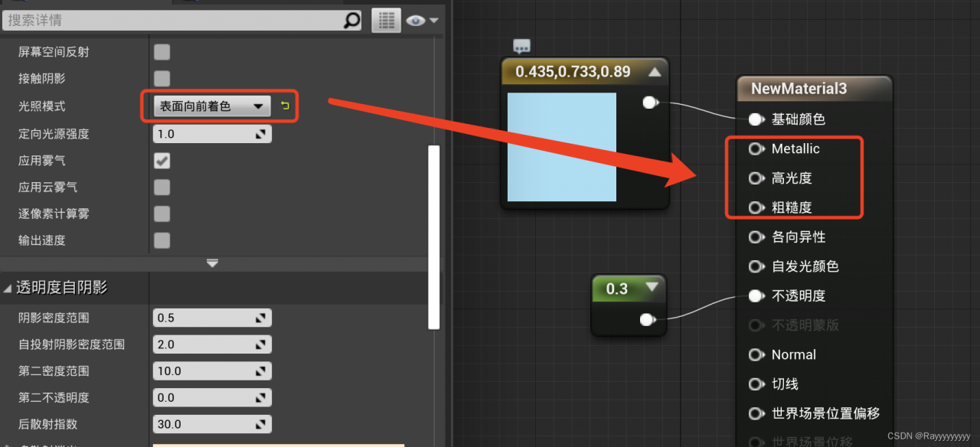Enable the 屏幕空间反射 checkbox
Viewport: 980px width, 447px height.
click(x=162, y=52)
